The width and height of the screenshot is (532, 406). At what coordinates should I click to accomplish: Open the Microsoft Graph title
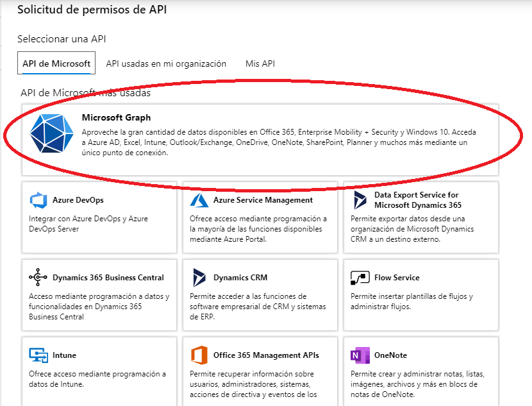click(116, 117)
